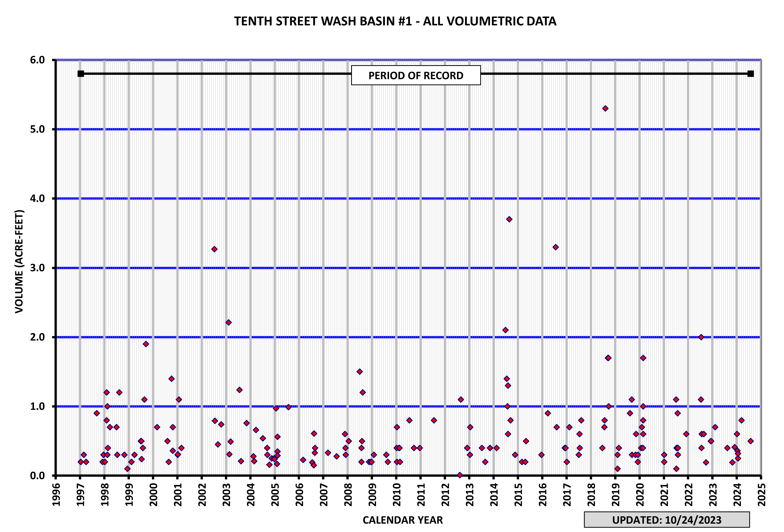Click the zero-volume data point in 2012

coord(459,475)
